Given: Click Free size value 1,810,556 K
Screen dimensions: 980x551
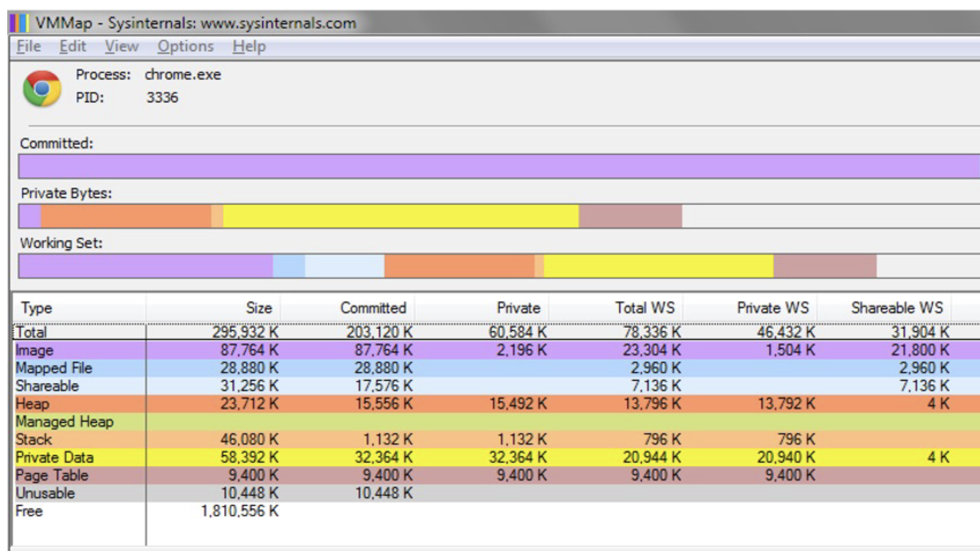Looking at the screenshot, I should [x=239, y=511].
